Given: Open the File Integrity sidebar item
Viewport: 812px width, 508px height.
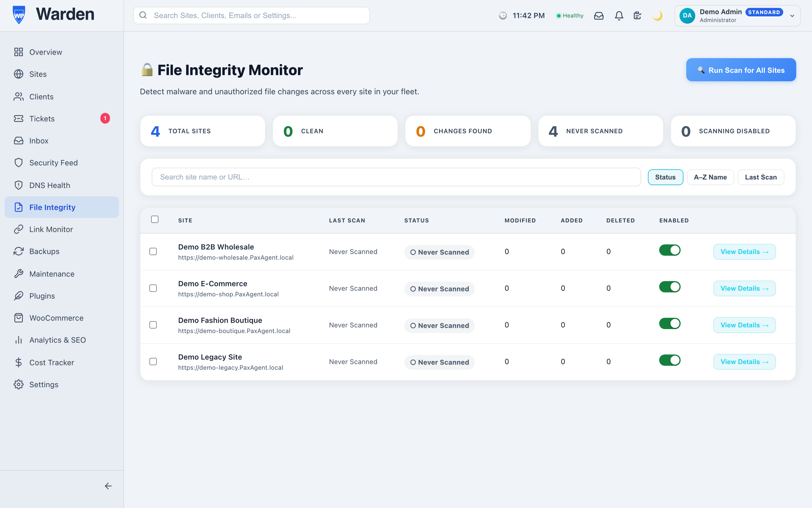Looking at the screenshot, I should tap(62, 207).
